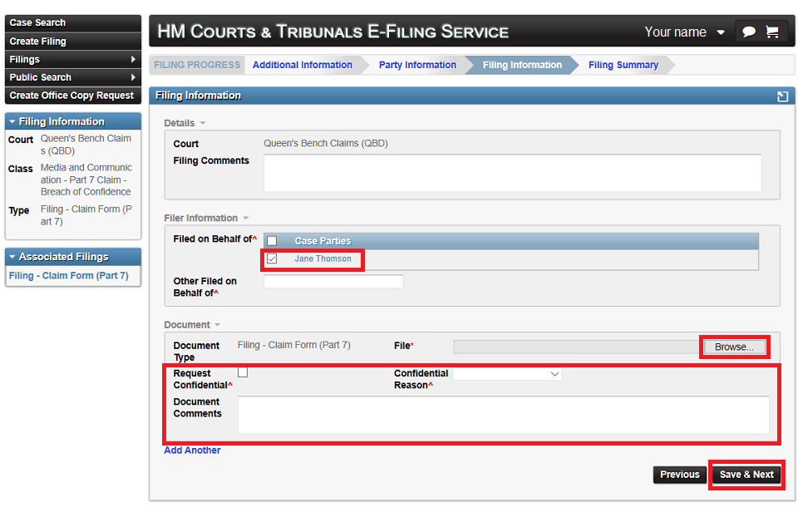Screen dimensions: 798x532
Task: Switch to the Party Information step
Action: point(417,64)
